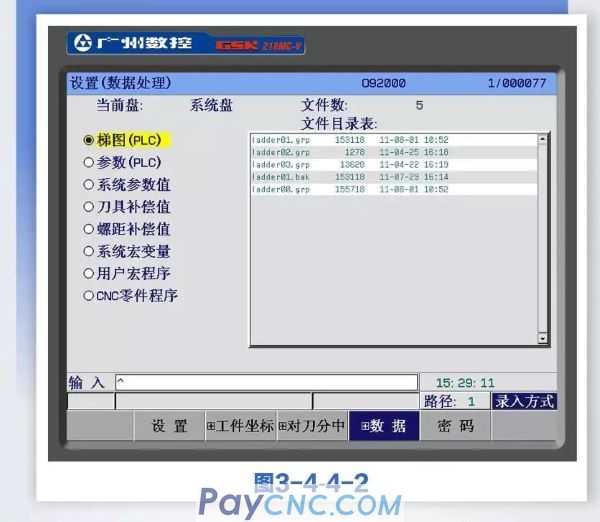Viewport: 600px width, 522px height.
Task: Select the 参数(PLC) radio option
Action: (x=89, y=162)
